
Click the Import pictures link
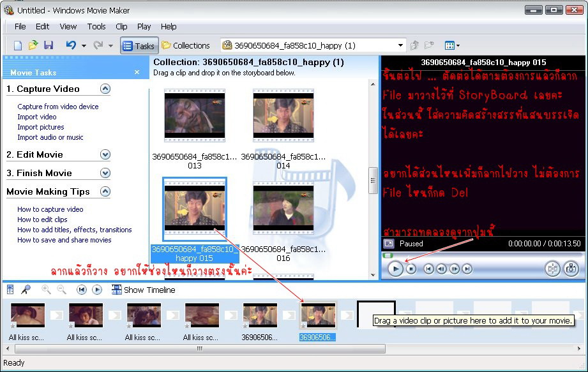point(40,127)
